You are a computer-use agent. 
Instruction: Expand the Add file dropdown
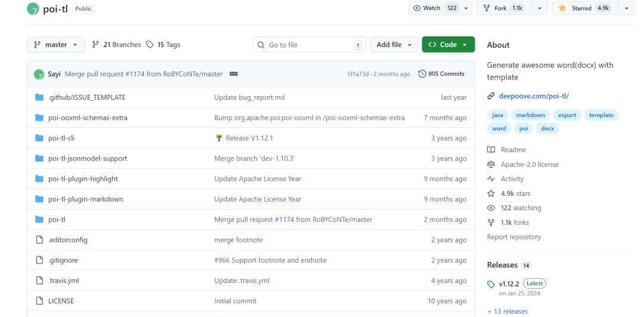(x=394, y=45)
